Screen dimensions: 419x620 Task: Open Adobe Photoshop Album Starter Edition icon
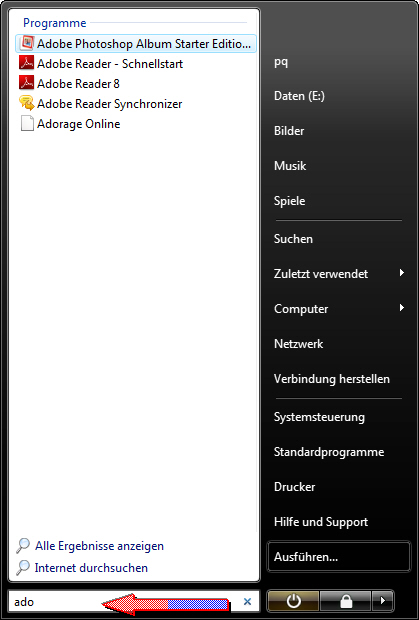(26, 43)
